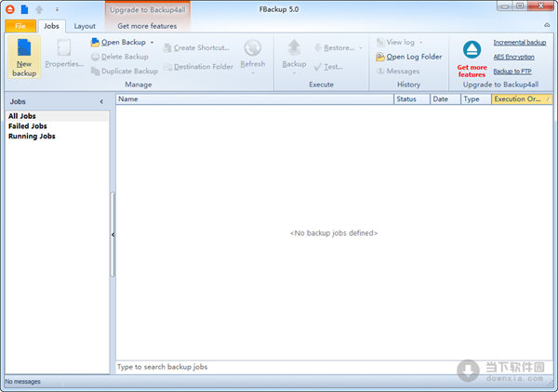Click Restore in the Execute group
The height and width of the screenshot is (392, 558).
pos(335,47)
